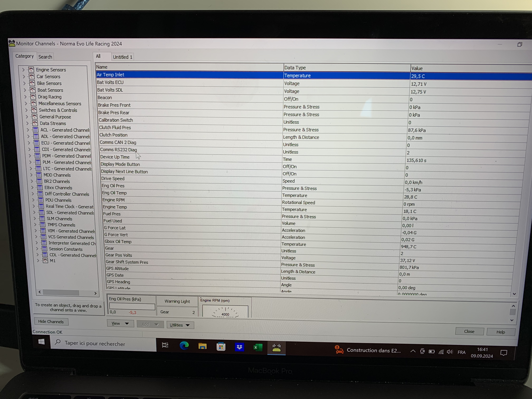
Task: Expand the BR2 Channels tree node
Action: pos(32,181)
